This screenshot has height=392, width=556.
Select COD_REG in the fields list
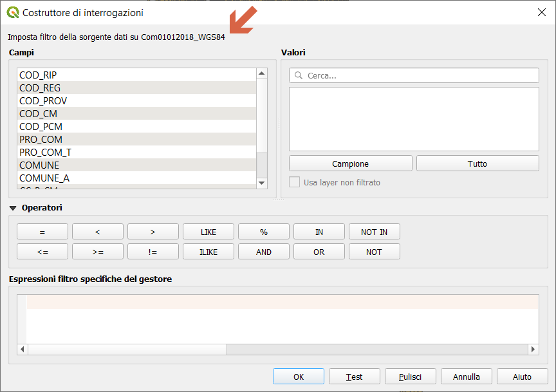pos(40,88)
